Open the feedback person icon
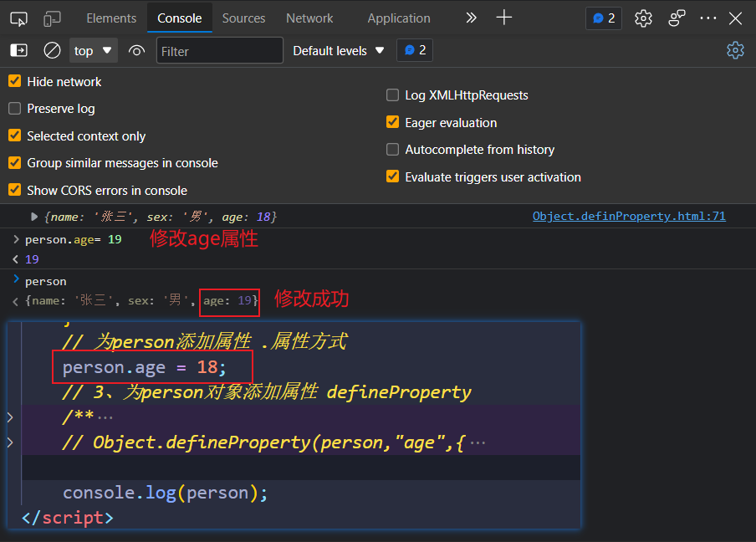Image resolution: width=756 pixels, height=542 pixels. (x=677, y=18)
